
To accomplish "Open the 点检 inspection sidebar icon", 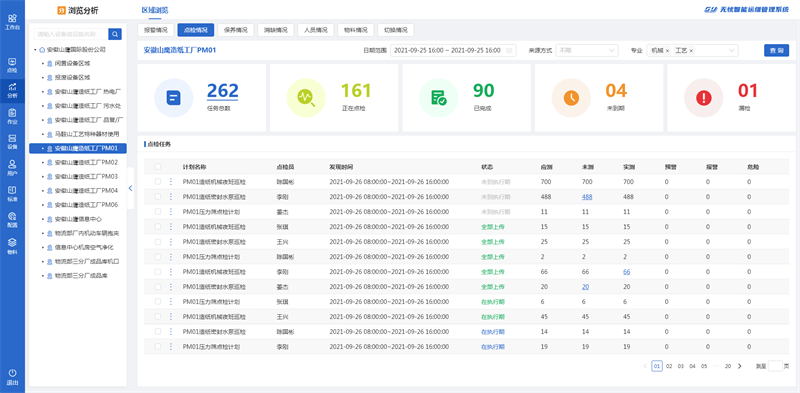I will click(12, 65).
